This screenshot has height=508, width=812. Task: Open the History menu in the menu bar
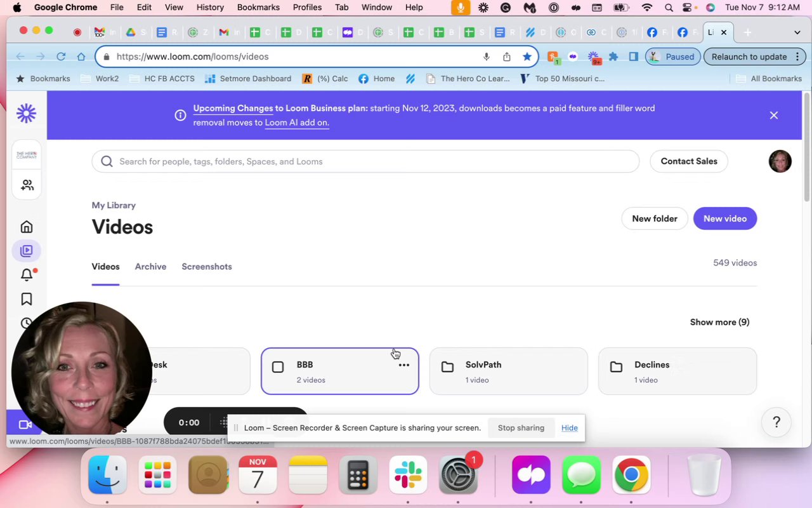[210, 8]
